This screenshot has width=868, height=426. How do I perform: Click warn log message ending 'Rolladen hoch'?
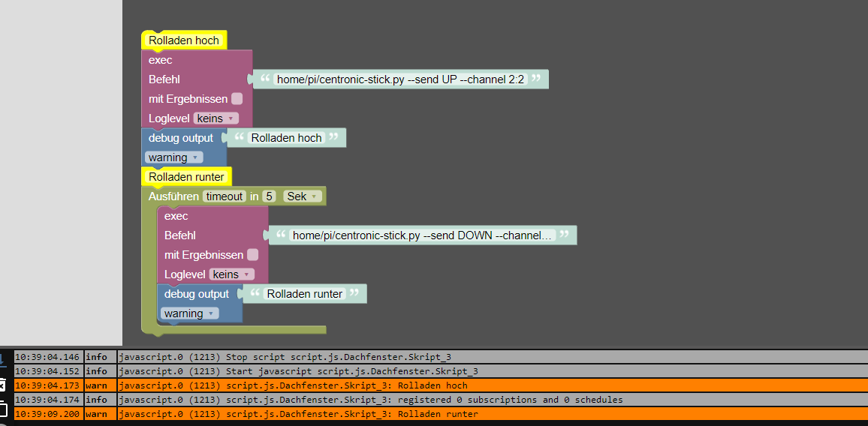point(293,385)
